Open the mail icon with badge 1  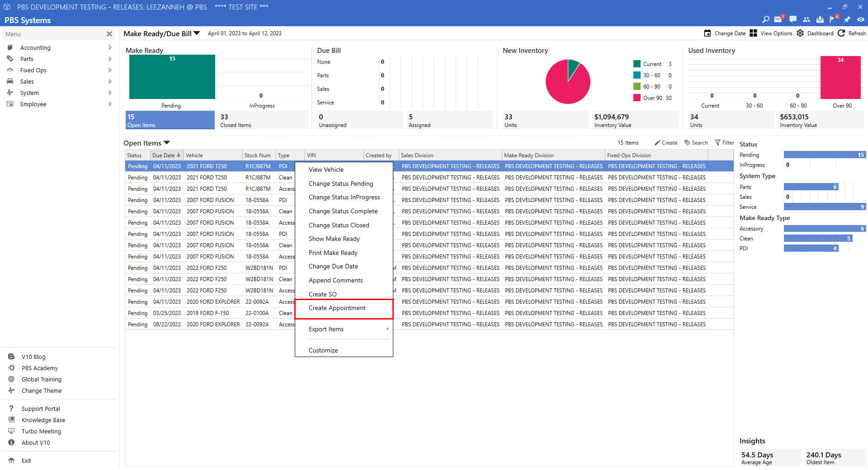[x=778, y=19]
